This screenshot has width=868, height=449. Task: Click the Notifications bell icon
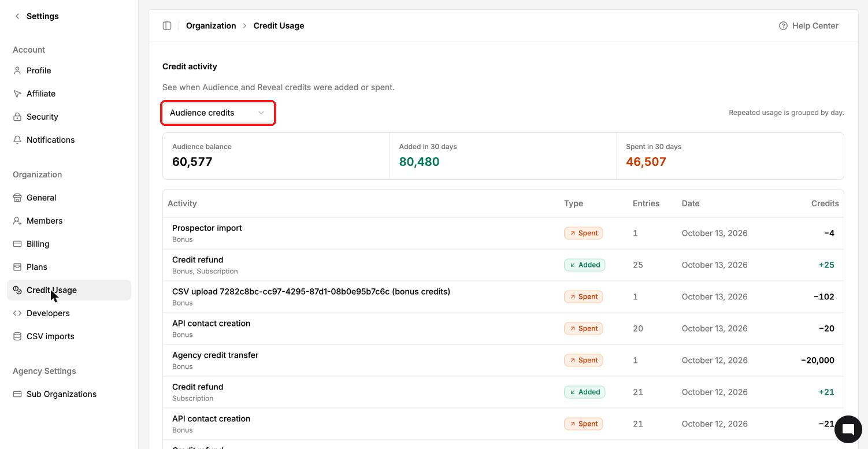pyautogui.click(x=17, y=140)
